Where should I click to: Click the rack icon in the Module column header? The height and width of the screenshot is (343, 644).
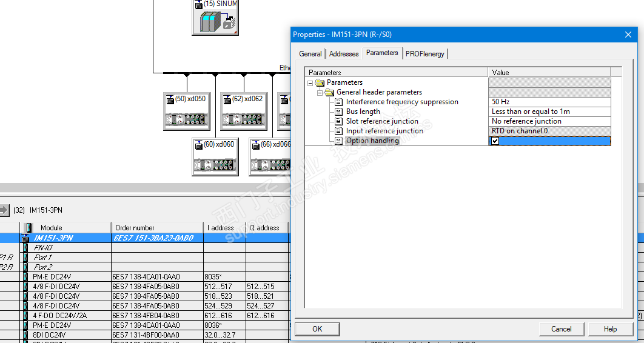pyautogui.click(x=29, y=228)
